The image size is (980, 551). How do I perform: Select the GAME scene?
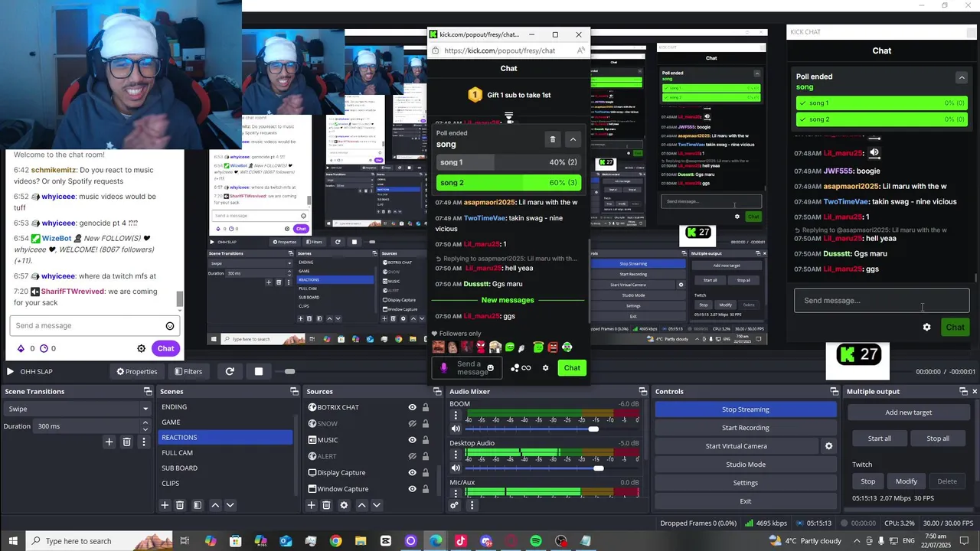[225, 422]
